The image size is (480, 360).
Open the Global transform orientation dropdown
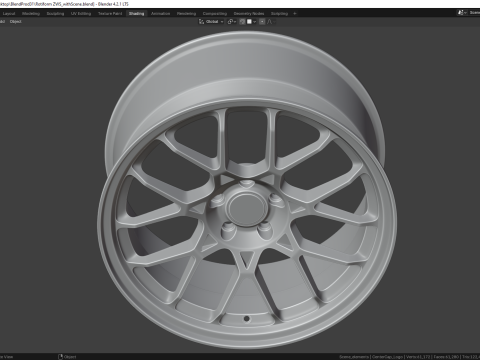(211, 22)
